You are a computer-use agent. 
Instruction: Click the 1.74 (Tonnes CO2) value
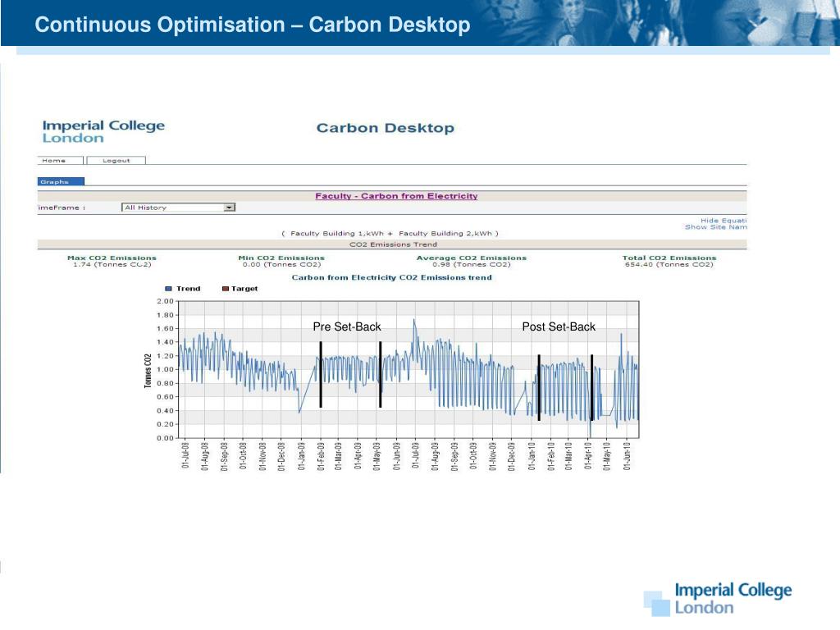click(112, 265)
